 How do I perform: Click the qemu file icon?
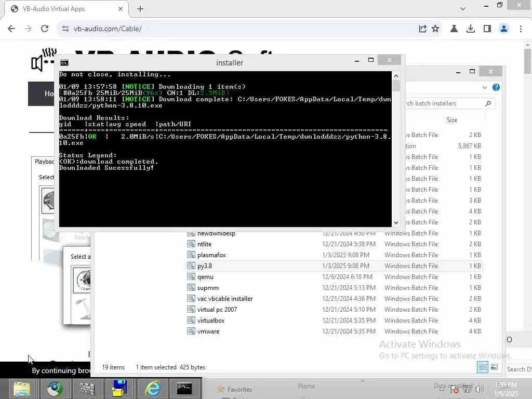[x=191, y=277]
